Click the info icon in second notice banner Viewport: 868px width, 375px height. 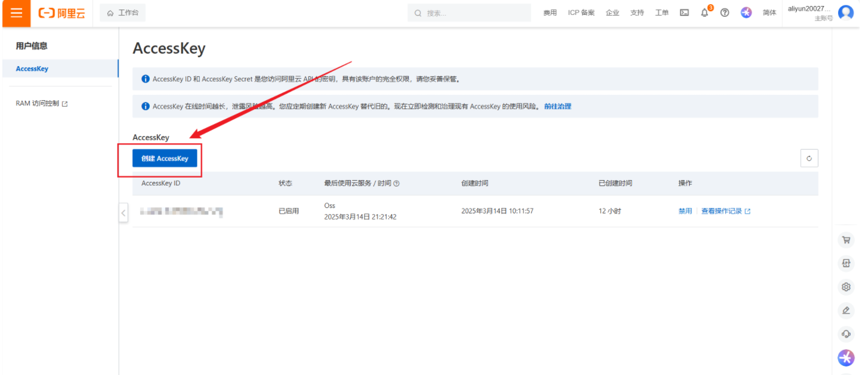click(x=145, y=107)
